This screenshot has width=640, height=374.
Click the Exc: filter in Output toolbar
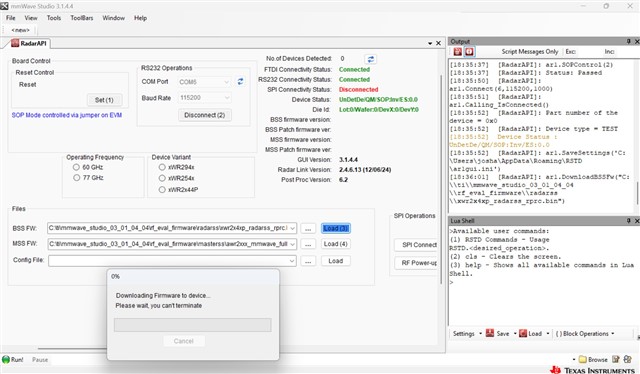(x=571, y=51)
